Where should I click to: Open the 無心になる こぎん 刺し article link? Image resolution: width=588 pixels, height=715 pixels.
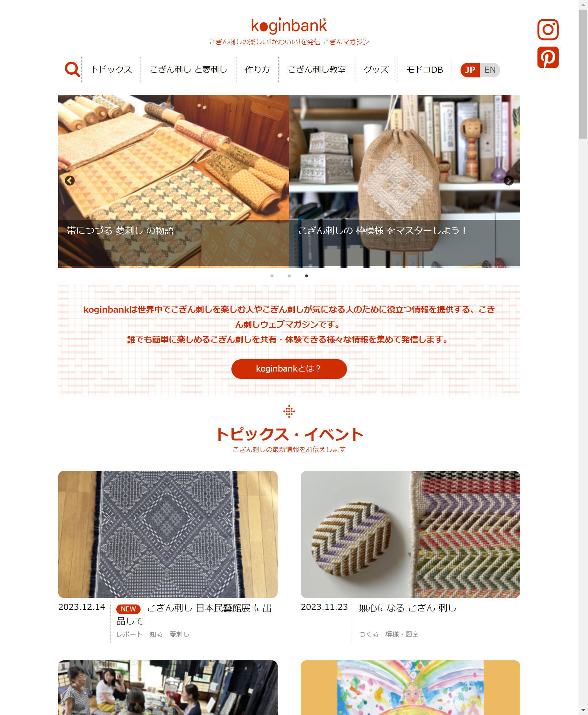(x=408, y=608)
